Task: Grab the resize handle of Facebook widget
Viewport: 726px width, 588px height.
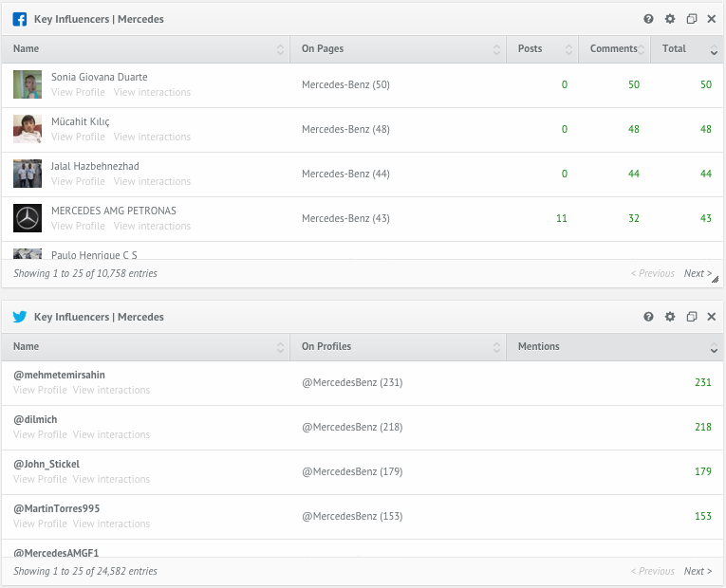Action: click(716, 279)
